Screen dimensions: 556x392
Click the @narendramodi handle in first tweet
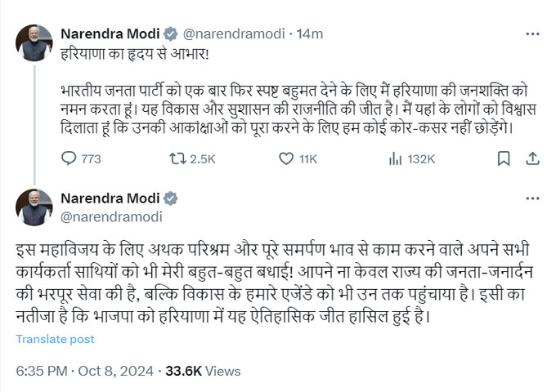click(232, 33)
